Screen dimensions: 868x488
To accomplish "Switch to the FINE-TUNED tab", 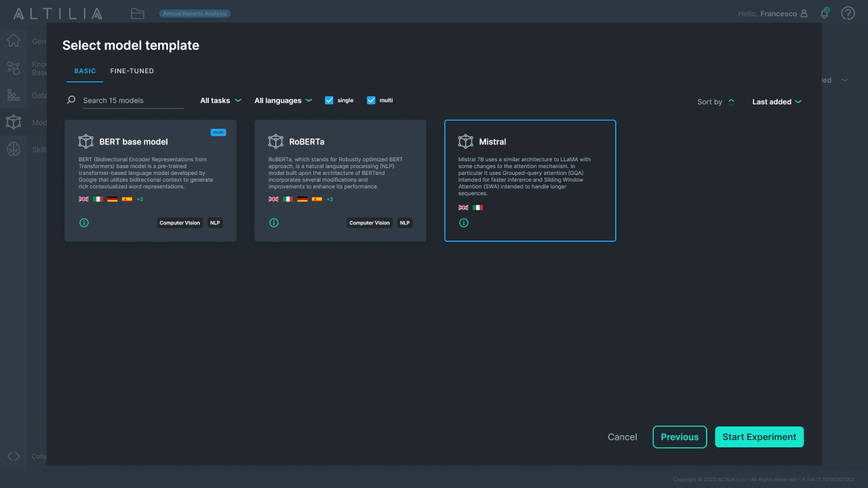I will (132, 71).
